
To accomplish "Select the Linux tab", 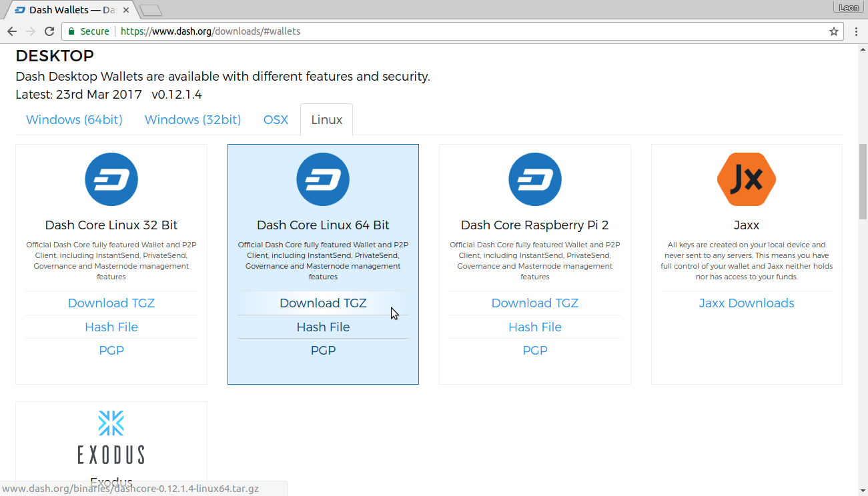I will coord(327,120).
